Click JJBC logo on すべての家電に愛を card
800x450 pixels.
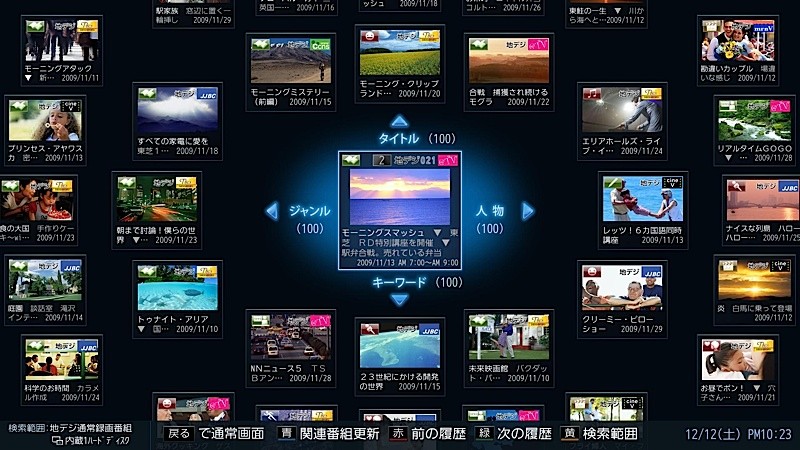[x=208, y=95]
